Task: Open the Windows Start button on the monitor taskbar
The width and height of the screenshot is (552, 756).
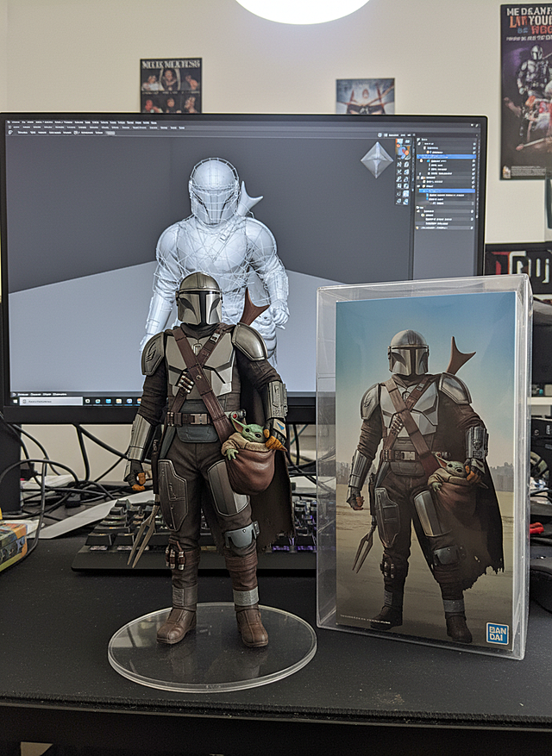Action: click(15, 401)
